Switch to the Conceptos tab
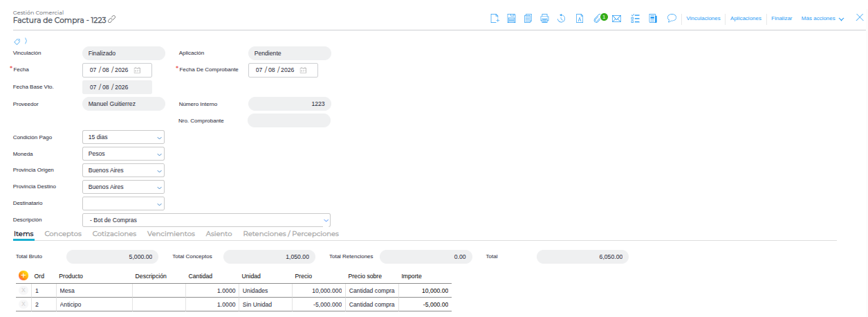The width and height of the screenshot is (868, 317). (x=63, y=234)
